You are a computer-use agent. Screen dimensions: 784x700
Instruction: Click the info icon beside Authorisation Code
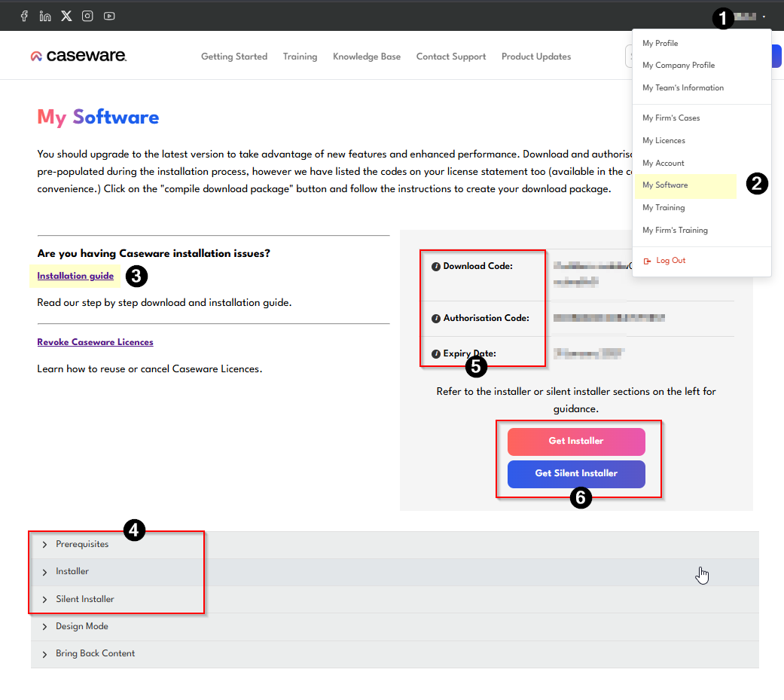click(x=435, y=319)
